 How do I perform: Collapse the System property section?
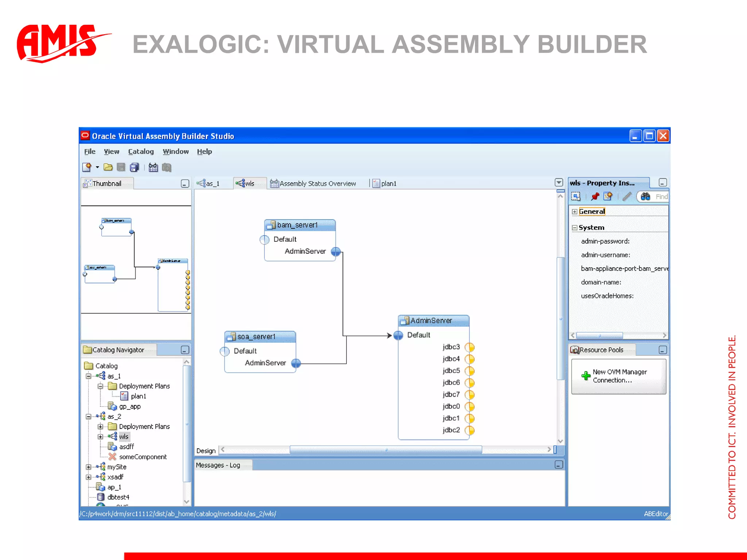[574, 228]
